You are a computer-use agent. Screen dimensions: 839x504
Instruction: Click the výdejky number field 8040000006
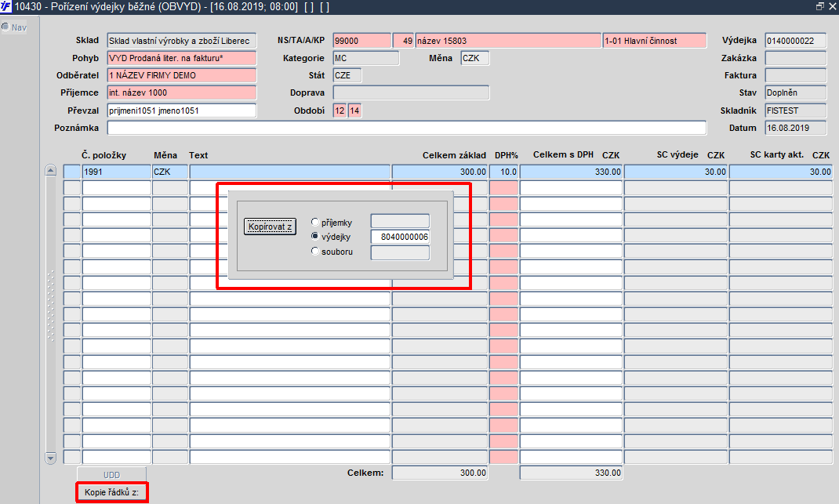click(x=400, y=237)
